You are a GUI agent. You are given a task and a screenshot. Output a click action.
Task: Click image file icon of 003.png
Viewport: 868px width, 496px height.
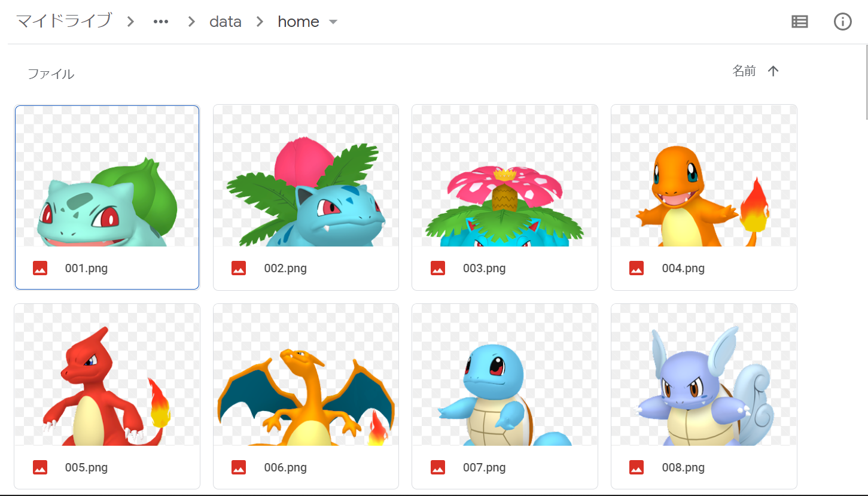[x=438, y=269]
